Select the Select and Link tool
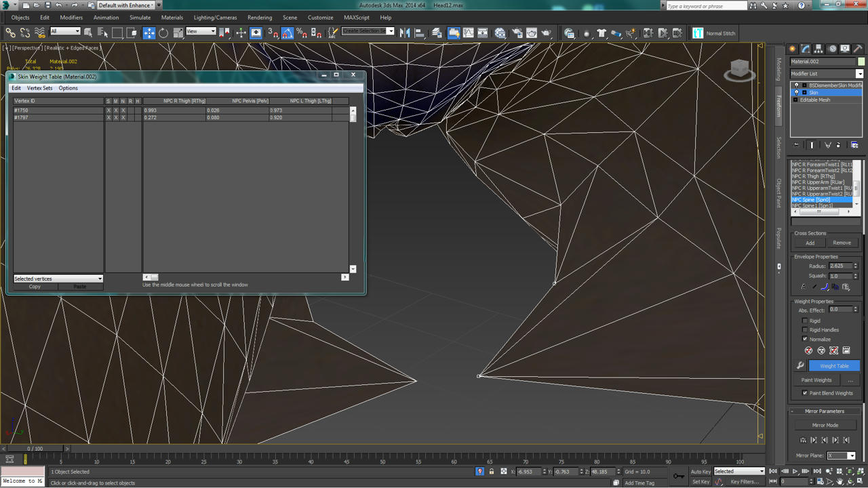 [x=10, y=33]
